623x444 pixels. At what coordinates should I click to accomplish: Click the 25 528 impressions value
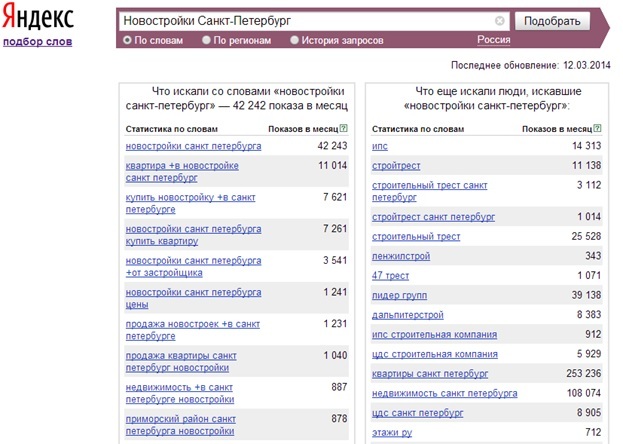(586, 236)
